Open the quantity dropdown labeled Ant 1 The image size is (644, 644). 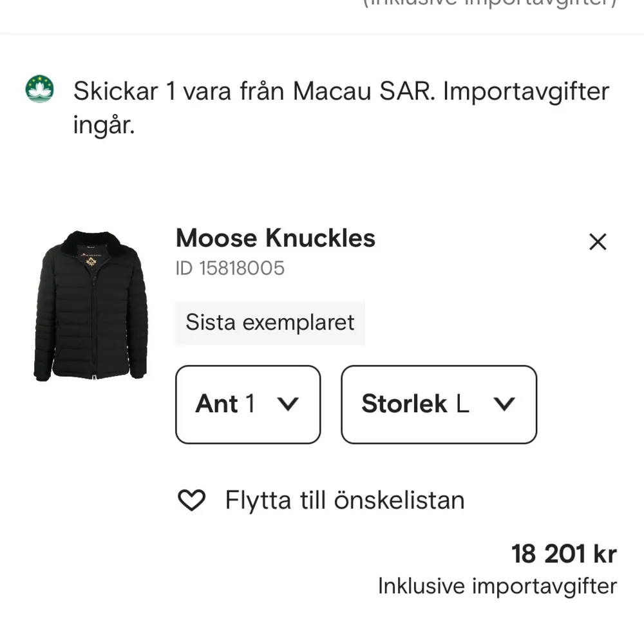click(247, 404)
